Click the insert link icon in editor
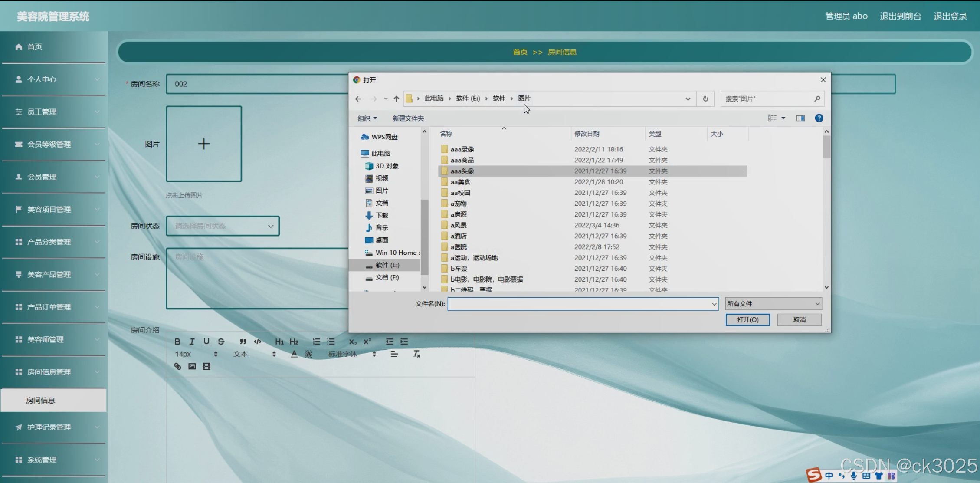The height and width of the screenshot is (483, 980). [177, 367]
